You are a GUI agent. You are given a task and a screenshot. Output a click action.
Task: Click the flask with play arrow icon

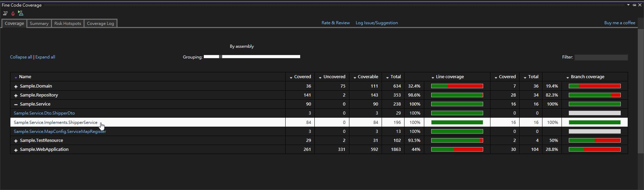pyautogui.click(x=20, y=13)
